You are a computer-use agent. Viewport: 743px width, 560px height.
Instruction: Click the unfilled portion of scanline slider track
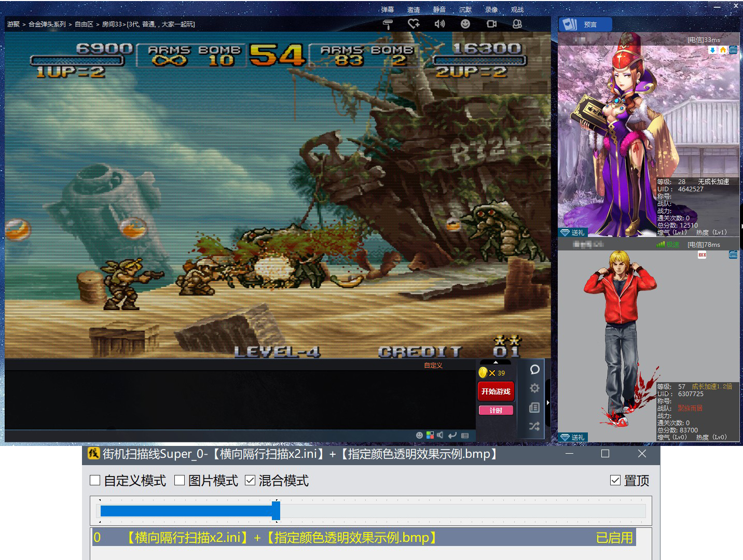tap(463, 511)
